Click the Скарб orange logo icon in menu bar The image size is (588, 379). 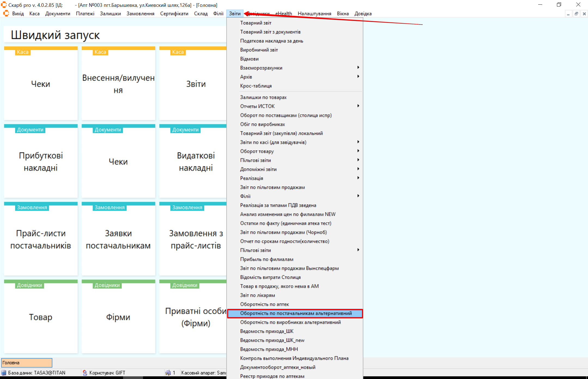pos(6,13)
